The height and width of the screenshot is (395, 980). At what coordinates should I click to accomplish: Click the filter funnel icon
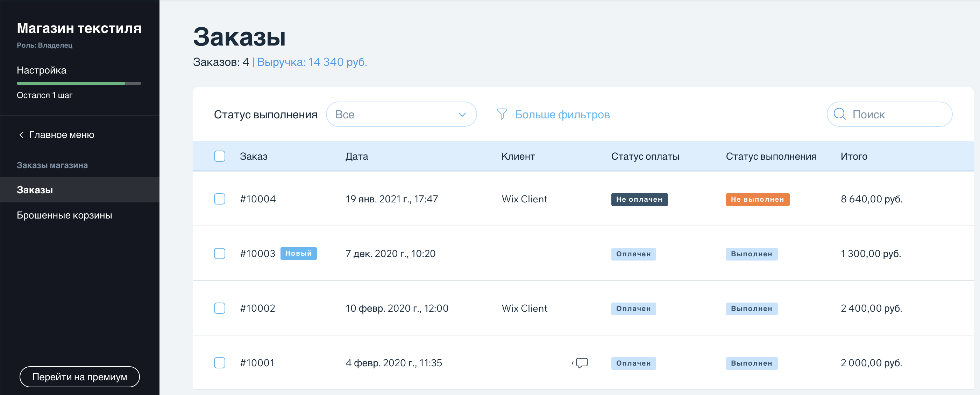coord(502,114)
